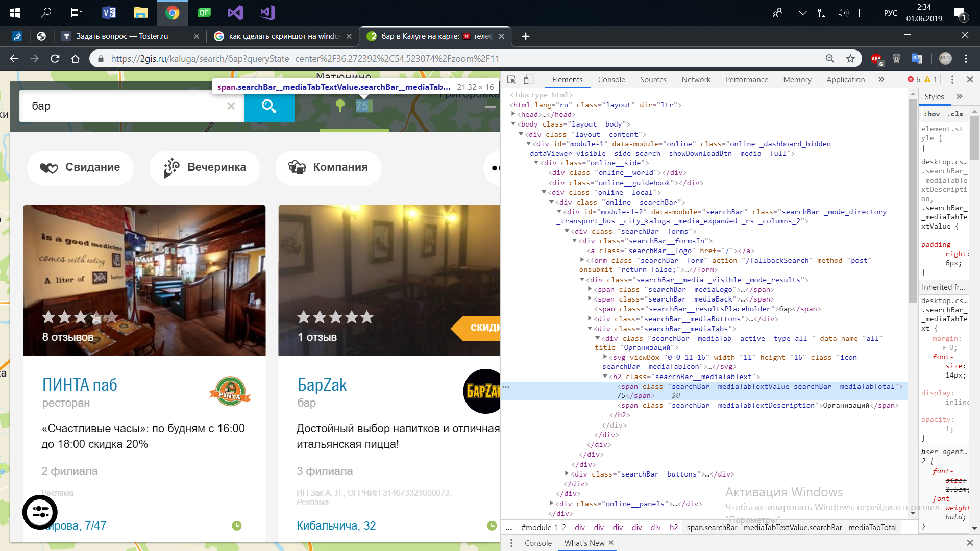
Task: Toggle the .cls class editor
Action: pyautogui.click(x=955, y=114)
